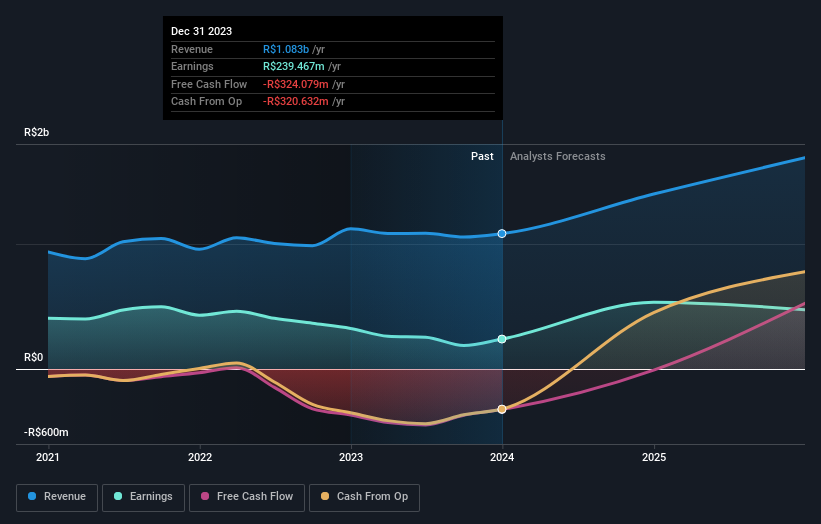821x524 pixels.
Task: Click the R$0 y-axis label
Action: pyautogui.click(x=34, y=358)
